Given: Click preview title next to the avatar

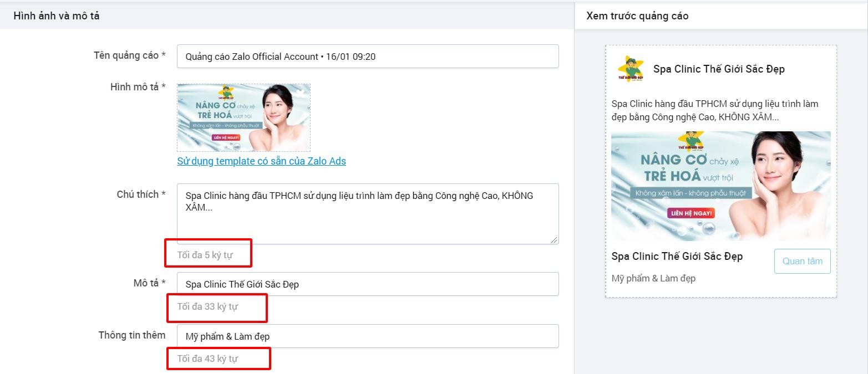Looking at the screenshot, I should point(719,69).
